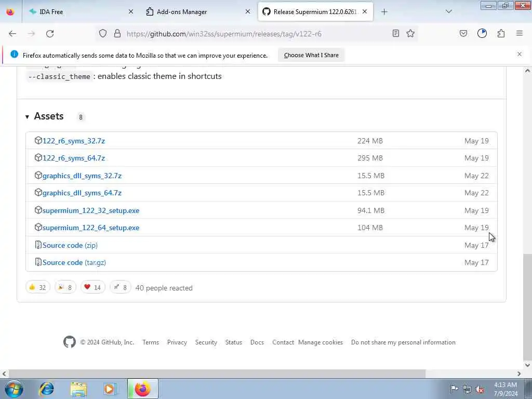List all tabs dropdown arrow
The height and width of the screenshot is (399, 532).
[x=449, y=11]
